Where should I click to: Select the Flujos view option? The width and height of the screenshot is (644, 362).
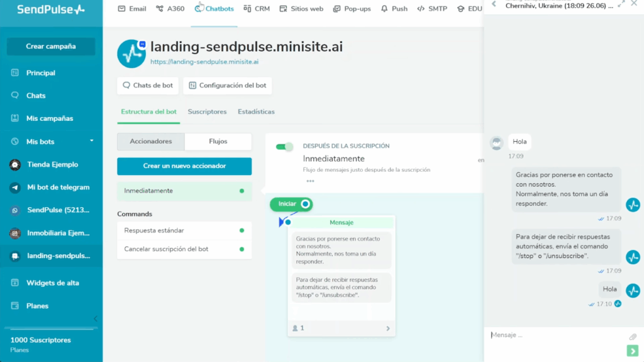(218, 142)
